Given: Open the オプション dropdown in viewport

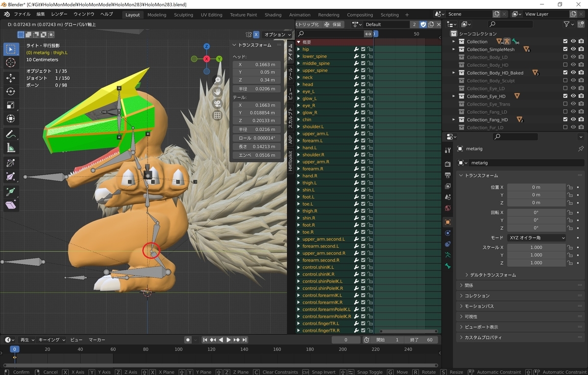Looking at the screenshot, I should pos(277,35).
